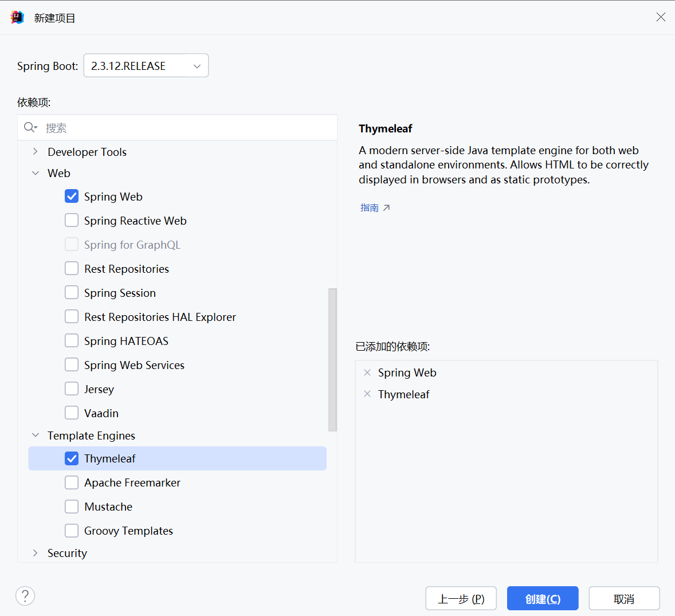Viewport: 675px width, 616px height.
Task: Collapse the Web category
Action: point(36,173)
